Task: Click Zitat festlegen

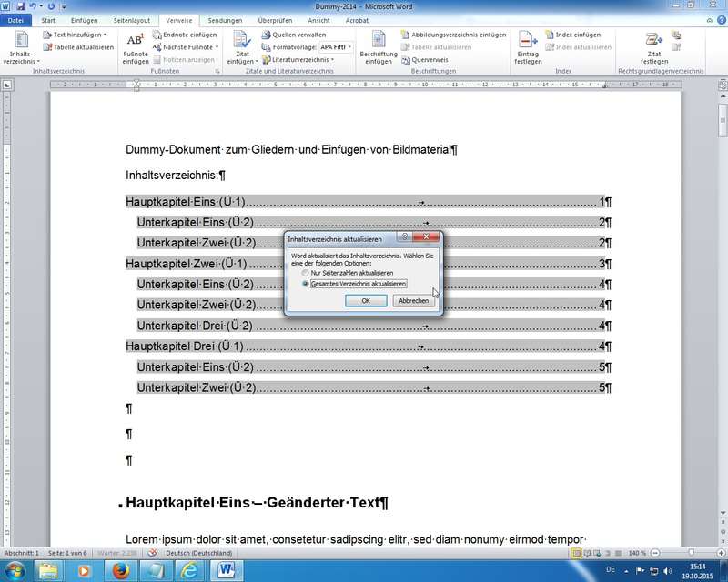Action: point(654,48)
